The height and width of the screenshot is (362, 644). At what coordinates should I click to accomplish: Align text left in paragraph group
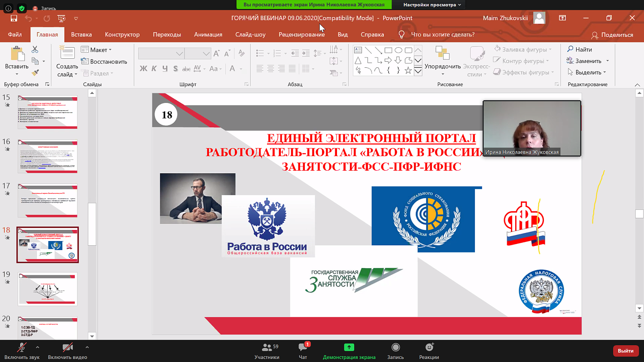(260, 69)
